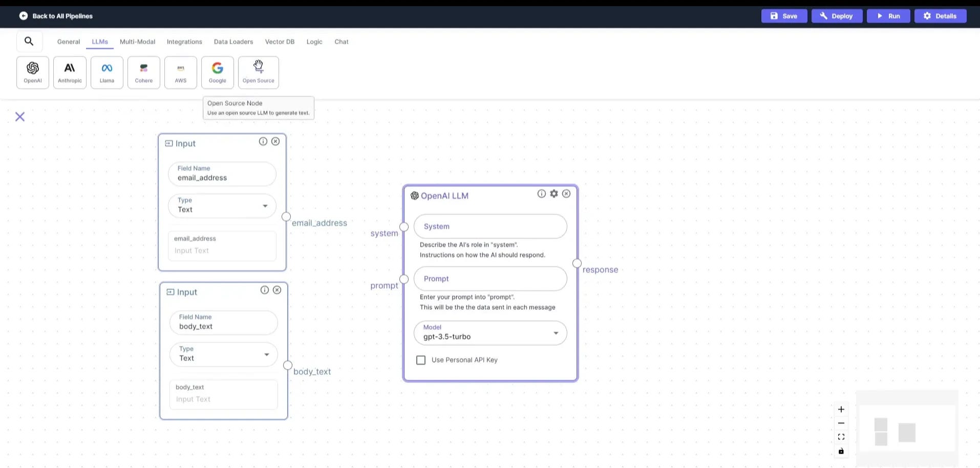Open the Type dropdown for body_text

266,354
